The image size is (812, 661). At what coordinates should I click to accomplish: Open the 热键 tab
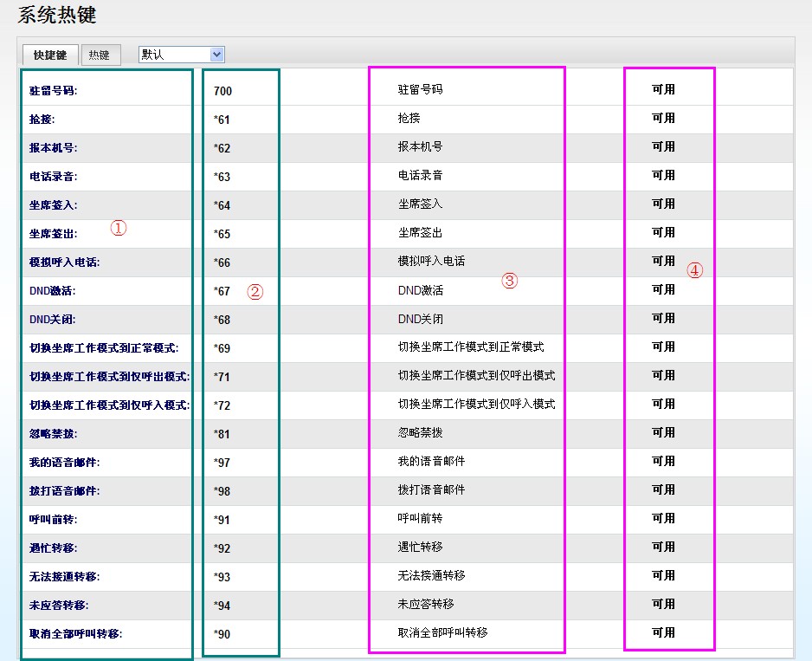pyautogui.click(x=100, y=55)
